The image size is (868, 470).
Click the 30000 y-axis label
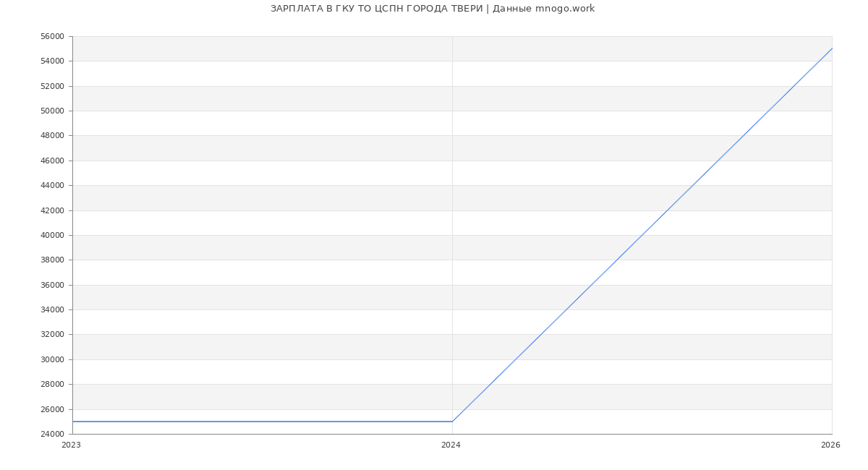pyautogui.click(x=53, y=359)
